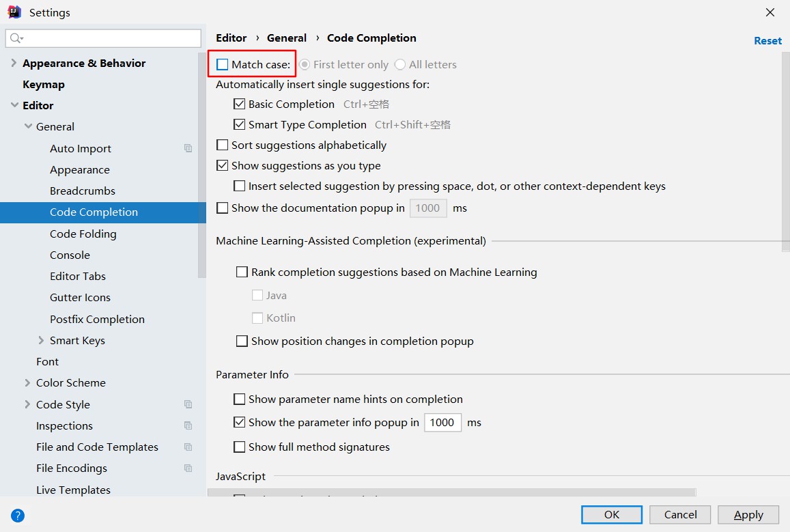
Task: Click project-level icon next to Auto Import
Action: (188, 148)
